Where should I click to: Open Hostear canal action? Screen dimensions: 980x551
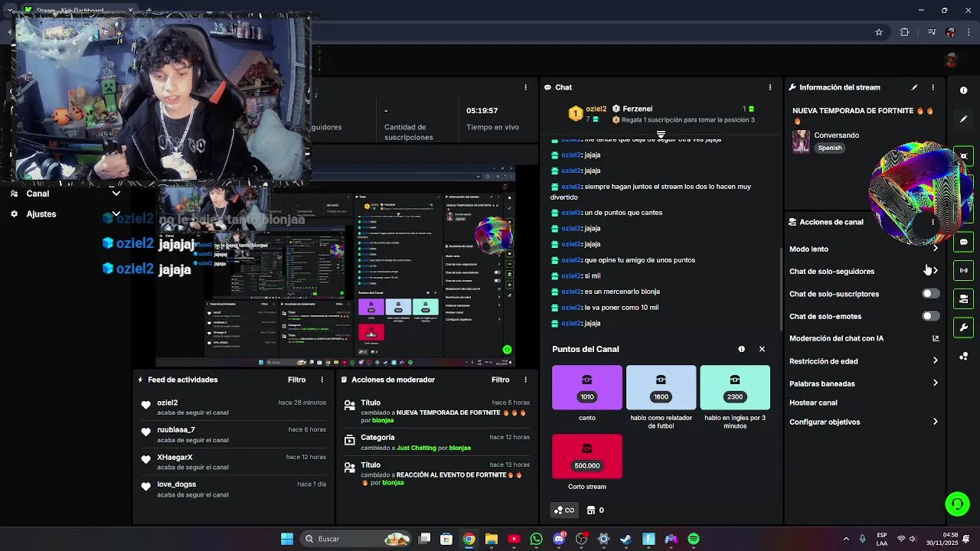(x=813, y=403)
